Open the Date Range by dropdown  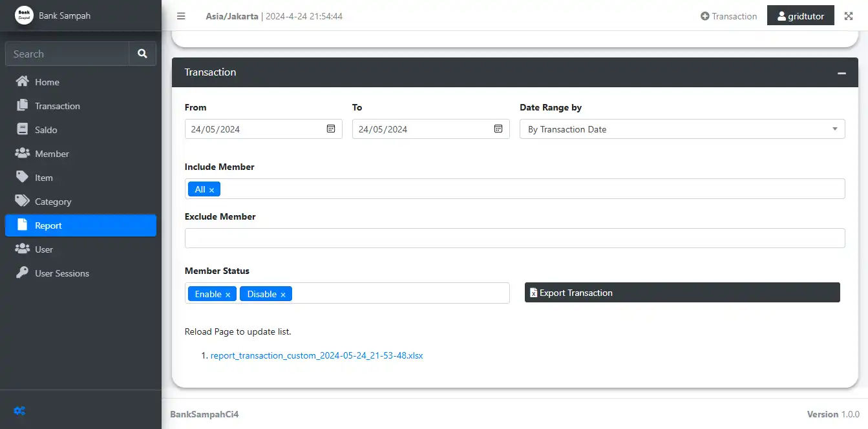click(x=682, y=129)
